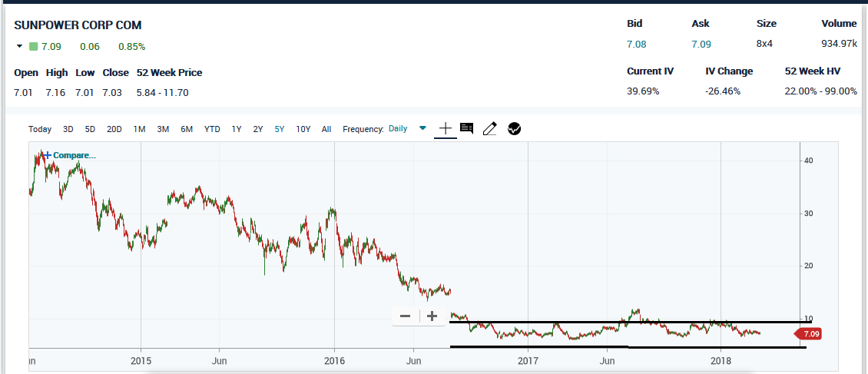Image resolution: width=868 pixels, height=374 pixels.
Task: Expand the quote triangle beside 7.09
Action: pos(20,47)
